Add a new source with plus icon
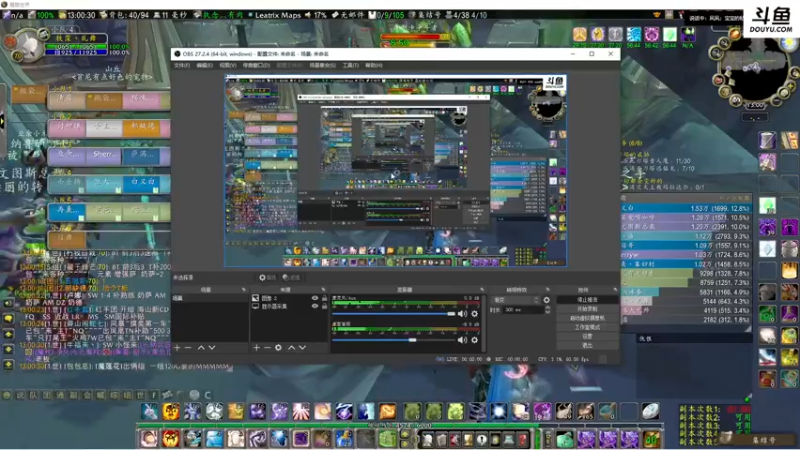Viewport: 800px width, 450px height. [x=256, y=347]
